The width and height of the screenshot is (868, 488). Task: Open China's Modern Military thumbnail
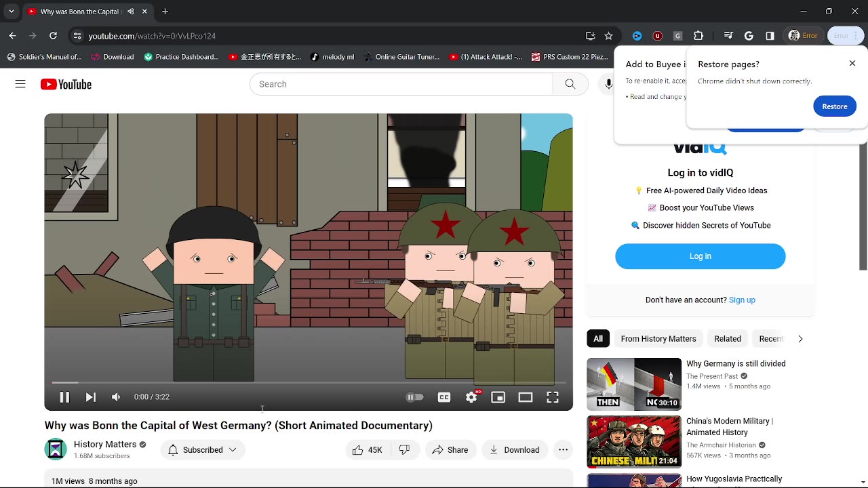point(634,442)
